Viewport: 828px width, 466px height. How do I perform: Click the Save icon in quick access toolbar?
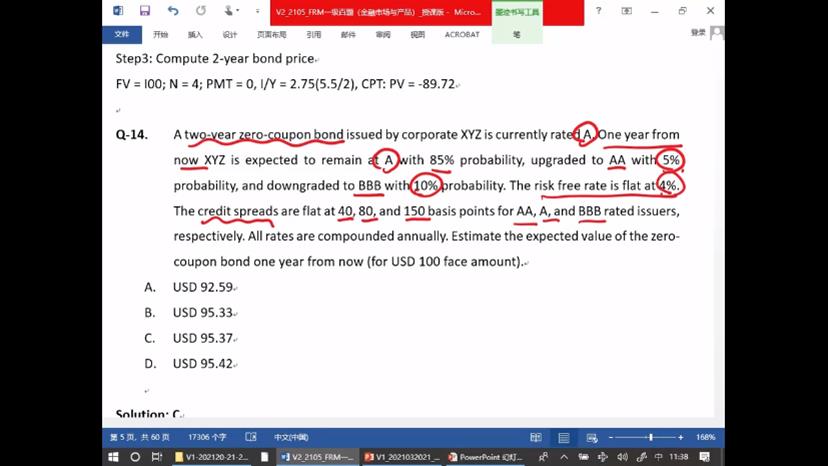coord(145,11)
